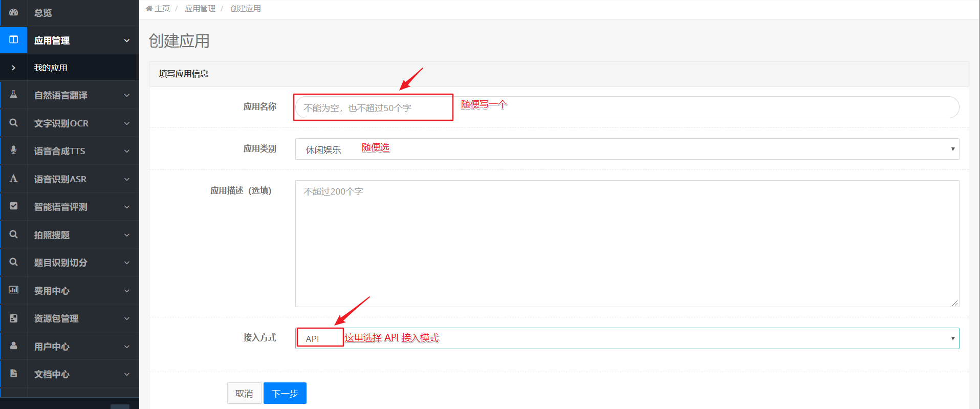This screenshot has height=409, width=980.
Task: Expand the 用户中心 menu chevron
Action: 127,347
